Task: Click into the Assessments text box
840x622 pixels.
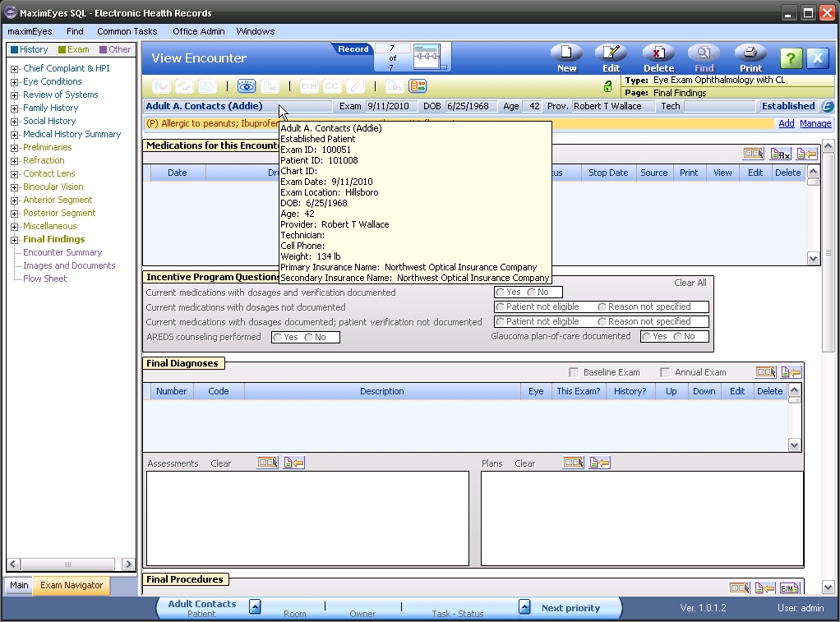Action: [307, 518]
